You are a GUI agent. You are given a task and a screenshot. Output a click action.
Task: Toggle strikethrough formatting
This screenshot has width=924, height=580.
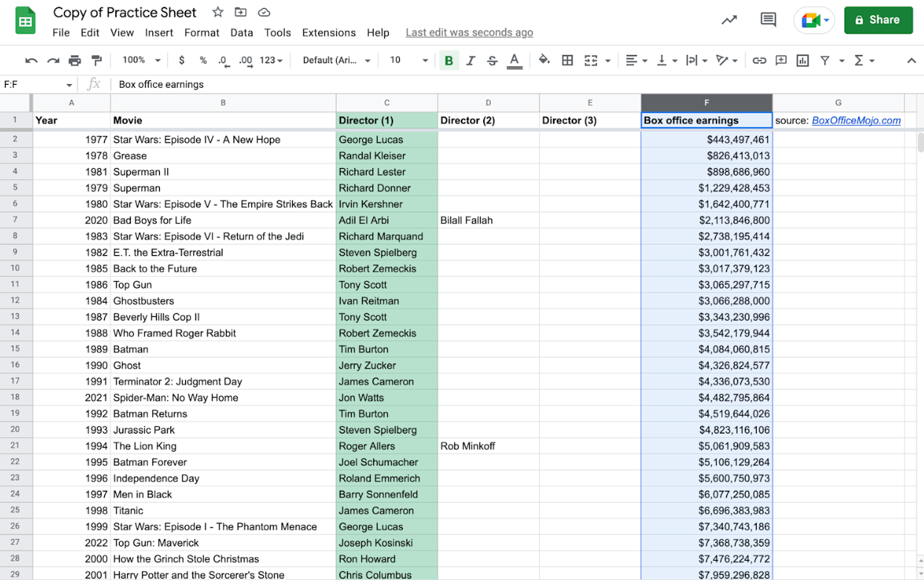[x=492, y=60]
